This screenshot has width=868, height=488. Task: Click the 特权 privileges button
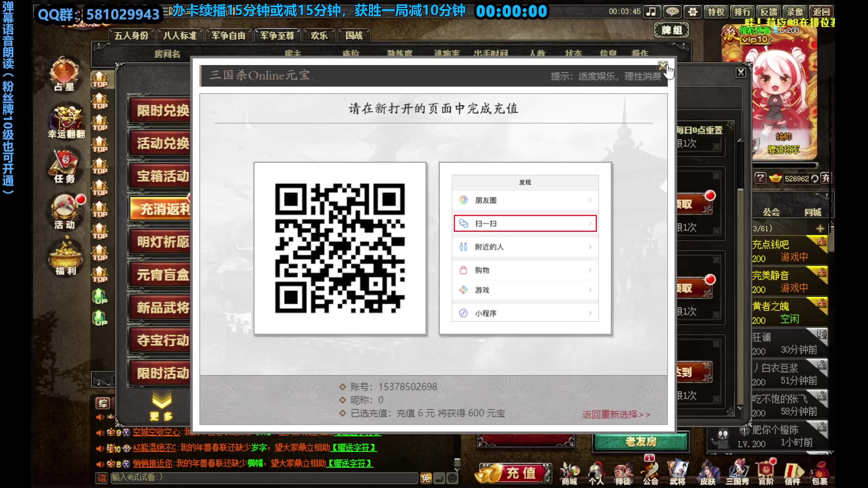pos(716,12)
